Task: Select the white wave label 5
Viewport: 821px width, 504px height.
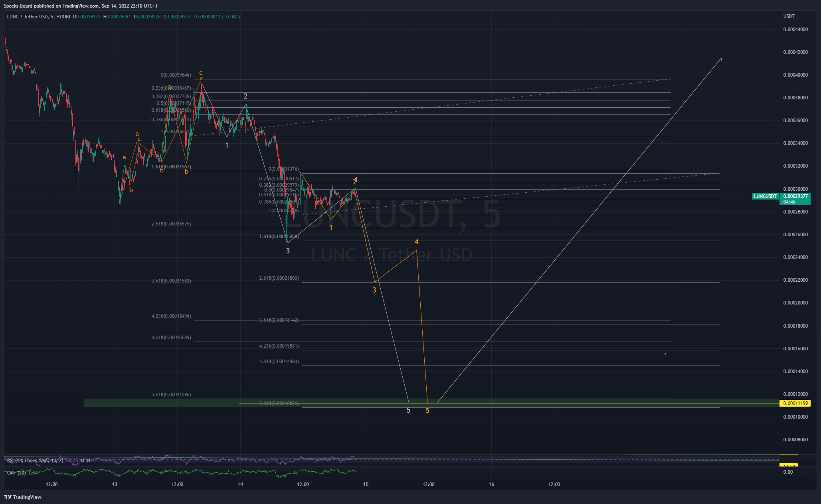Action: (408, 410)
